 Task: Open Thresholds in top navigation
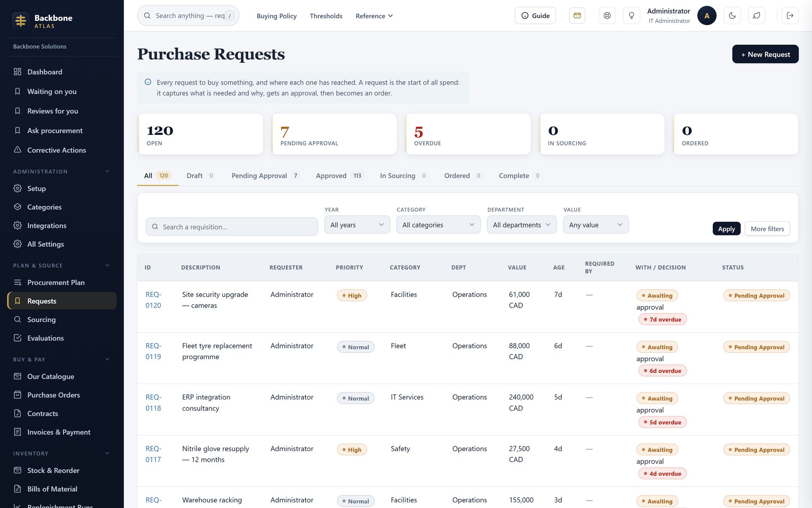coord(326,16)
